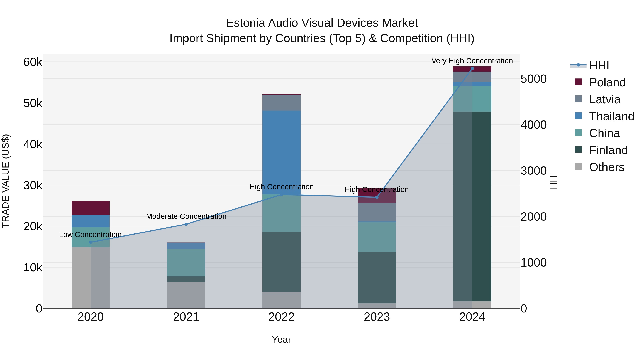Viewport: 644px width, 362px height.
Task: Toggle Poland series in the legend
Action: pos(600,82)
